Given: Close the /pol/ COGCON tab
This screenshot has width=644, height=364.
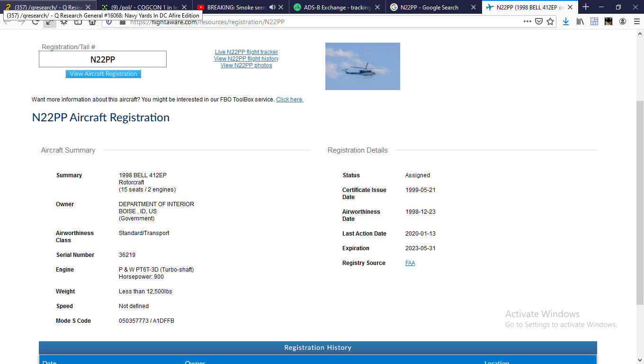Looking at the screenshot, I should [184, 7].
